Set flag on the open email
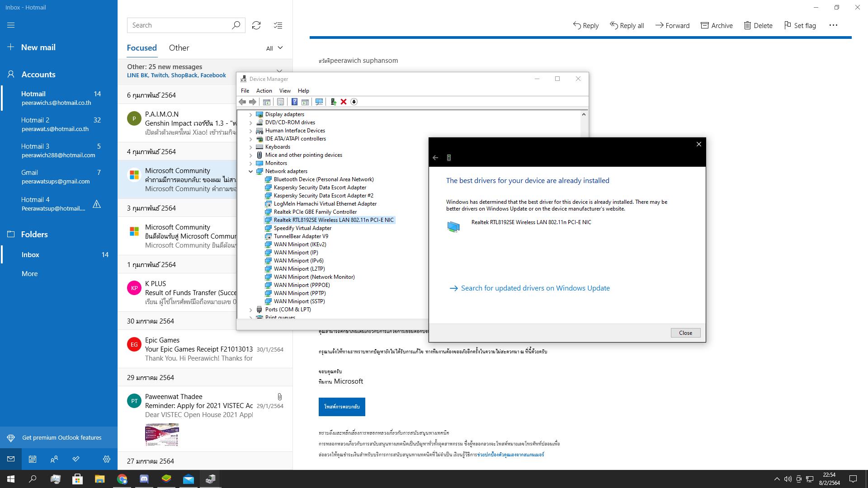This screenshot has width=868, height=488. click(800, 25)
